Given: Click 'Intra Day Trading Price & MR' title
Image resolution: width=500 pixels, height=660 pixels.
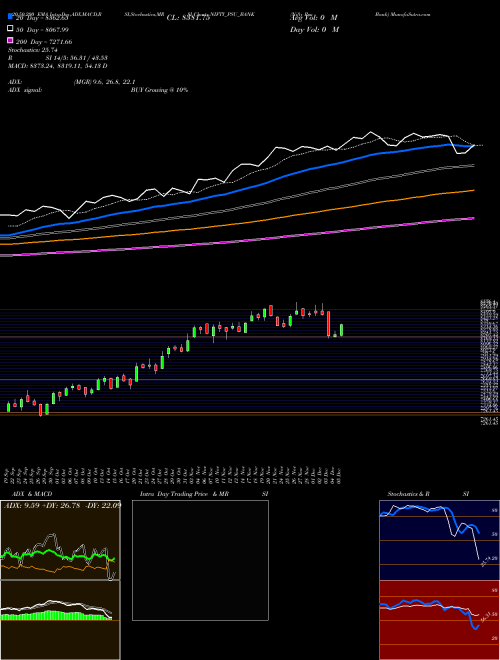Looking at the screenshot, I should 184,494.
